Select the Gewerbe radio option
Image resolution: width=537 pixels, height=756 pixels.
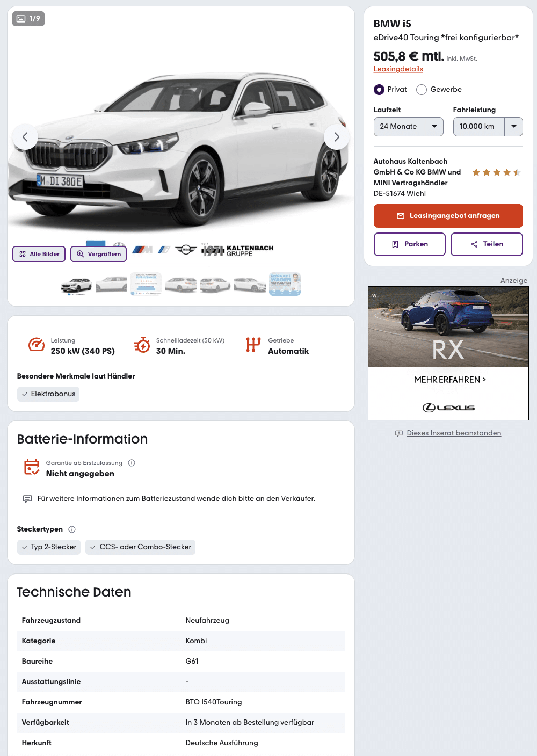pyautogui.click(x=422, y=90)
